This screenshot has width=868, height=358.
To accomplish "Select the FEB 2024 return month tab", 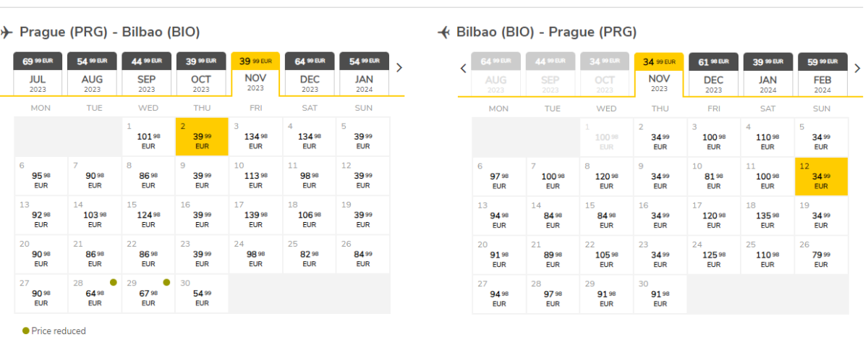I will (x=822, y=74).
